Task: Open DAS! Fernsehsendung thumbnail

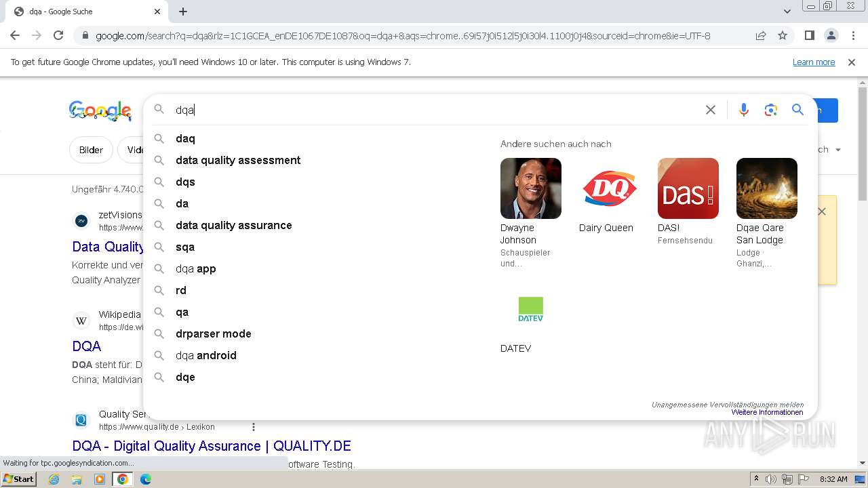Action: 688,188
